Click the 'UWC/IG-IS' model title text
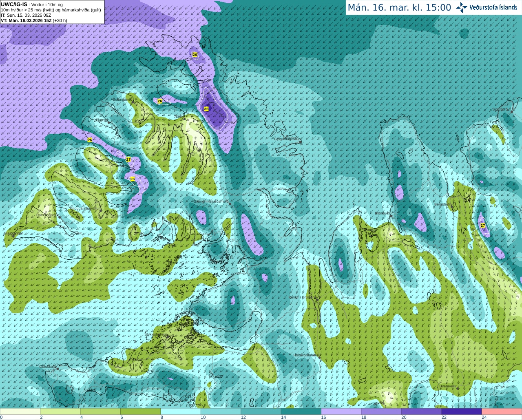 (x=14, y=4)
